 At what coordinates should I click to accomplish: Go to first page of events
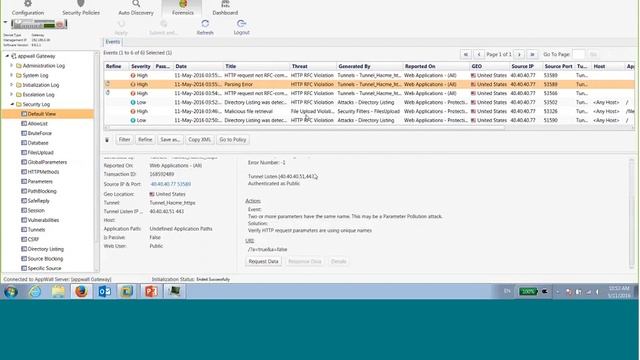coord(466,54)
